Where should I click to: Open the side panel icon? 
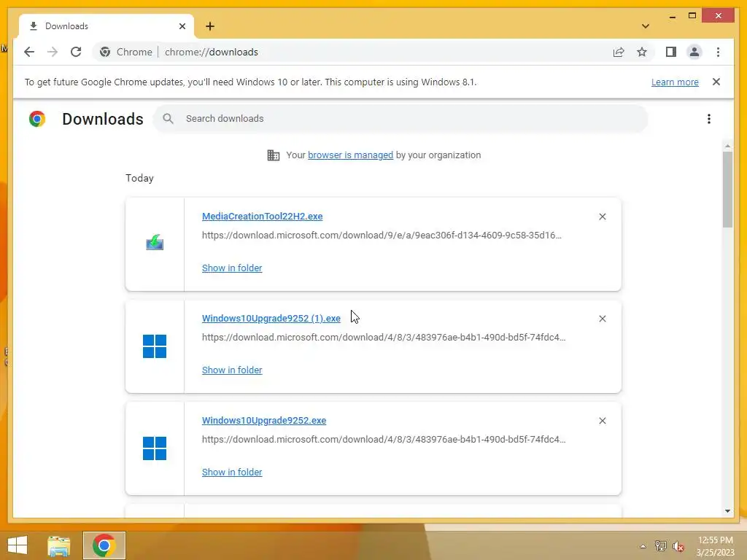(x=671, y=52)
